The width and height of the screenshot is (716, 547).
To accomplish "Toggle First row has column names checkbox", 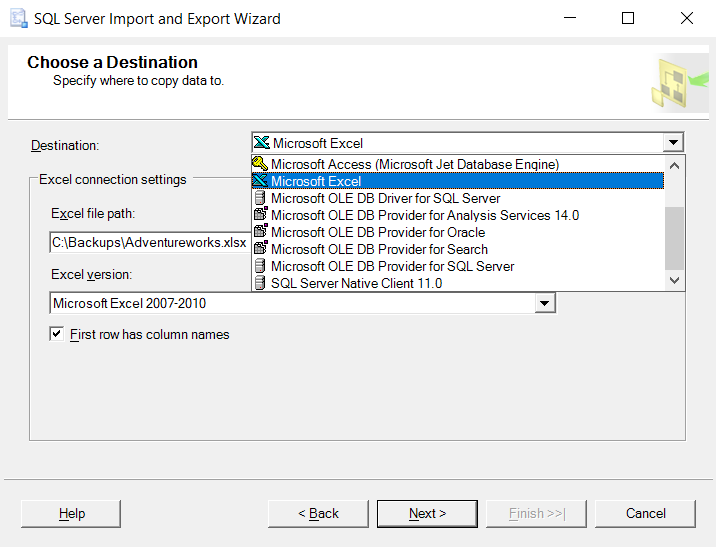I will pos(57,334).
